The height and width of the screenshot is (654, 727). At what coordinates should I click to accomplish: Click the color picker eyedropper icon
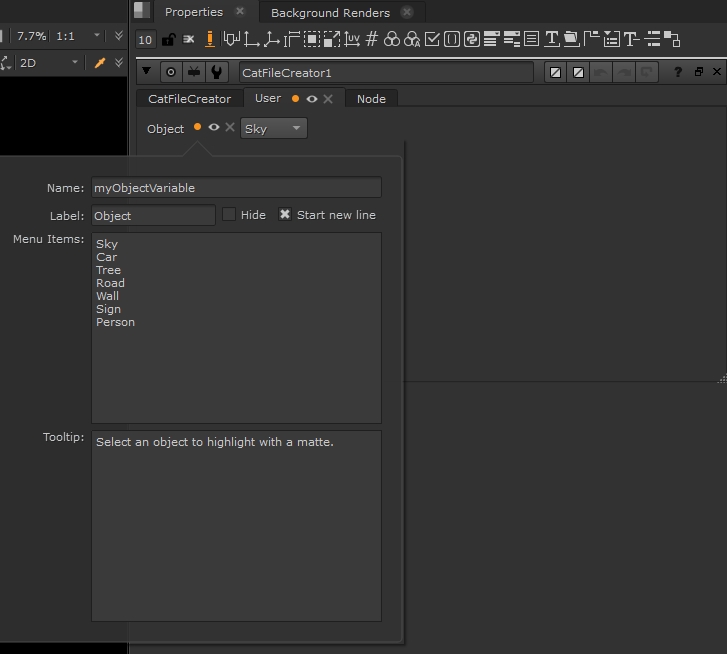[99, 63]
